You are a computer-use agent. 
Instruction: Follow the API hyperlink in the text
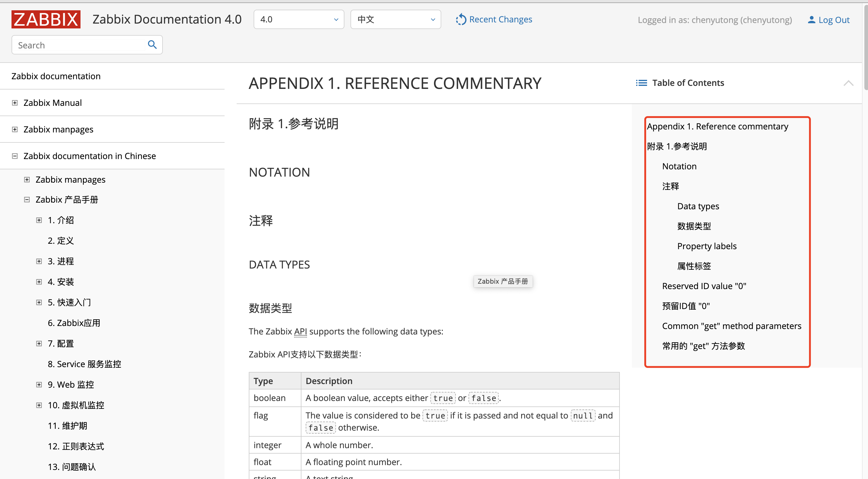300,331
